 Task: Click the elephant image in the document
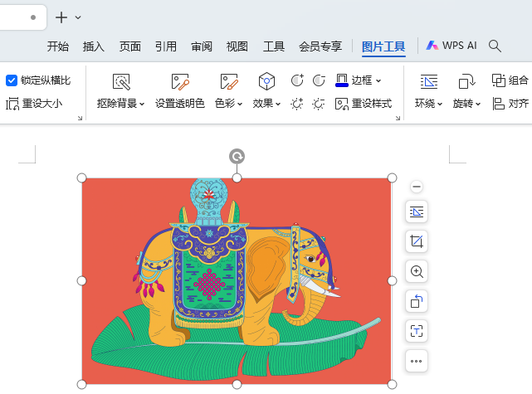(237, 281)
